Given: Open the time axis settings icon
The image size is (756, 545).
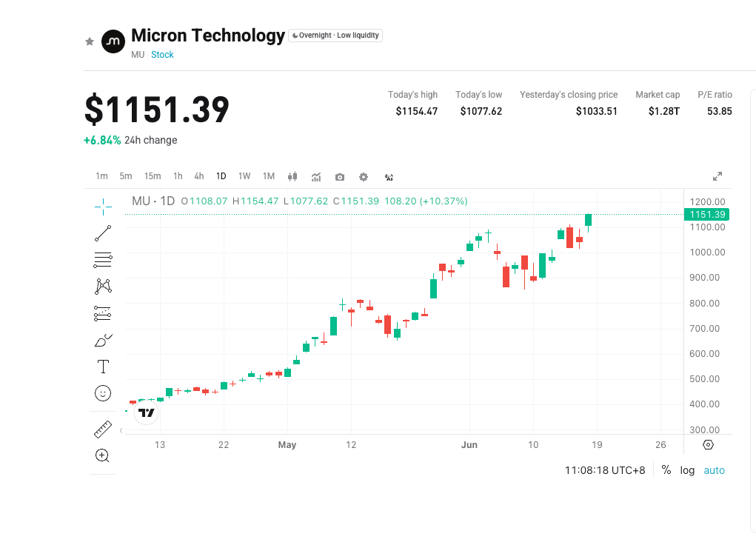Looking at the screenshot, I should [708, 445].
